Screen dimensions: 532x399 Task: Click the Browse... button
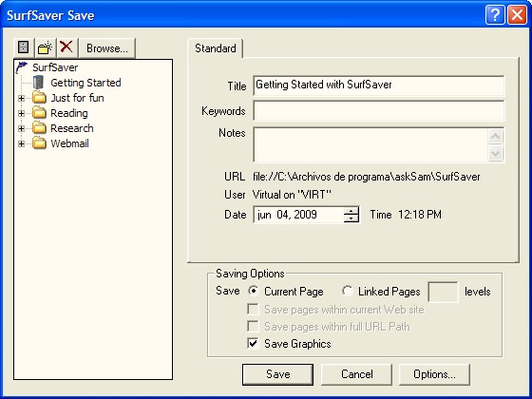click(x=107, y=48)
